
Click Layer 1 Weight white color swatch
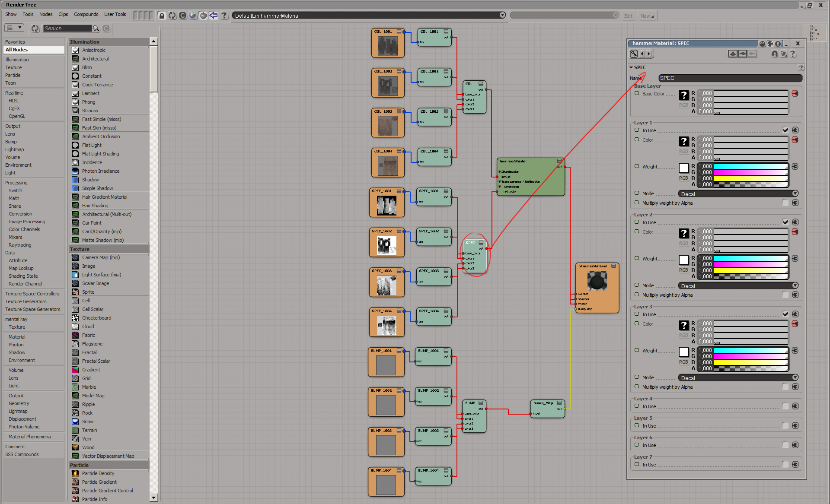683,168
